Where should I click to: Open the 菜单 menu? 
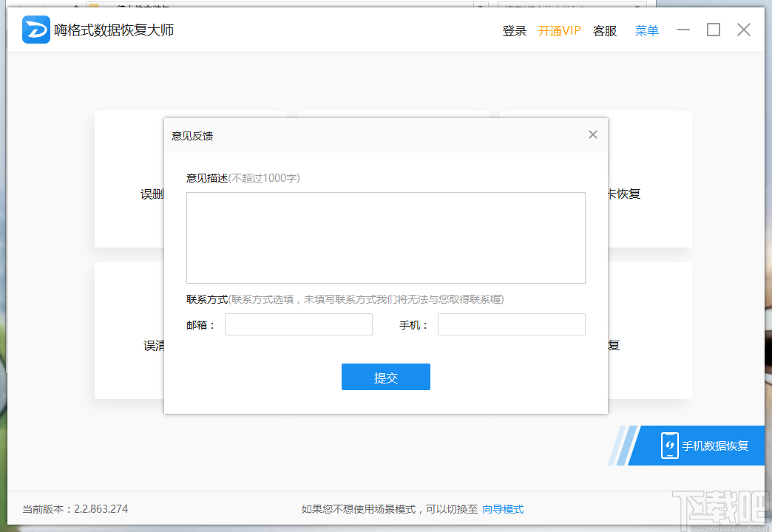[646, 30]
